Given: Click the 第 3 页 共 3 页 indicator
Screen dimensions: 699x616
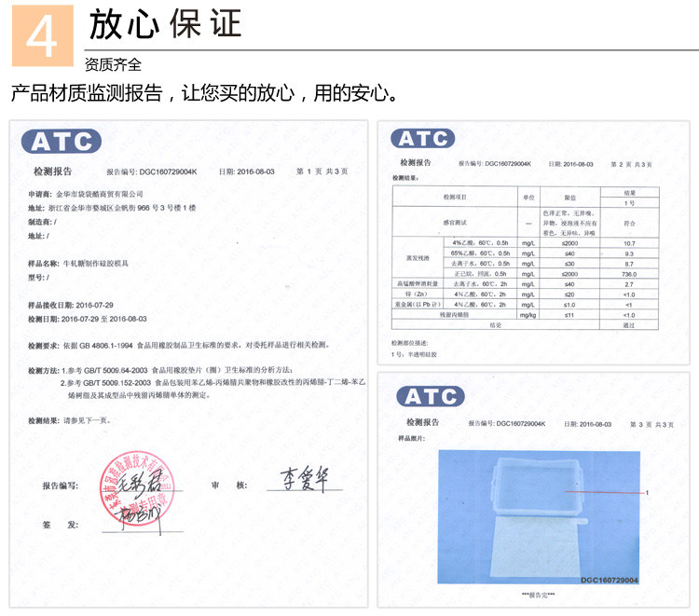Looking at the screenshot, I should (651, 424).
